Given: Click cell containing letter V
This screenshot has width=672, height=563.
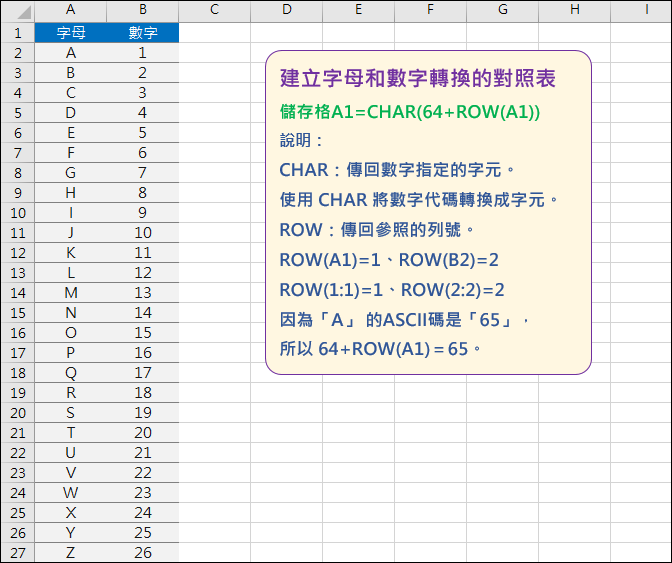Looking at the screenshot, I should click(x=71, y=473).
